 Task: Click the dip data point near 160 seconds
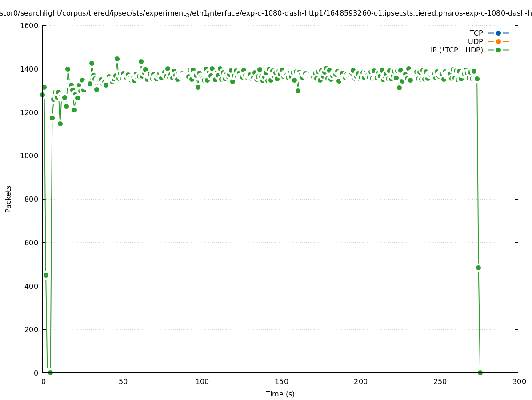coord(298,91)
